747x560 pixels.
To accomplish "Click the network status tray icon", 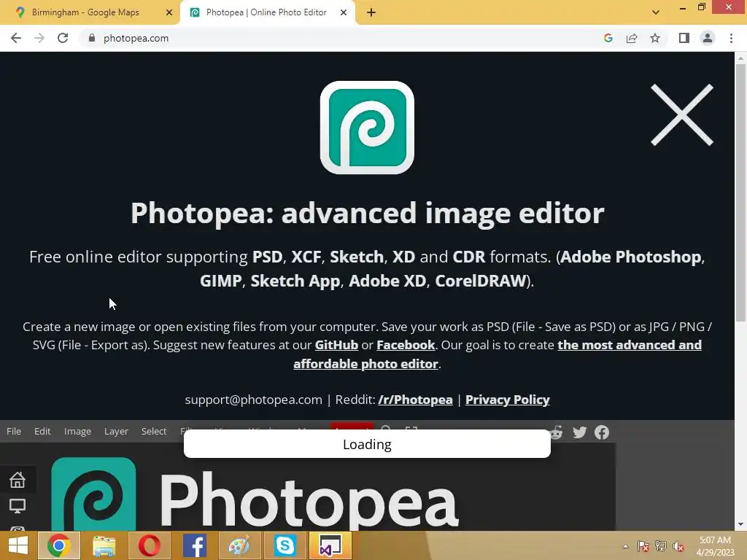I will click(661, 546).
